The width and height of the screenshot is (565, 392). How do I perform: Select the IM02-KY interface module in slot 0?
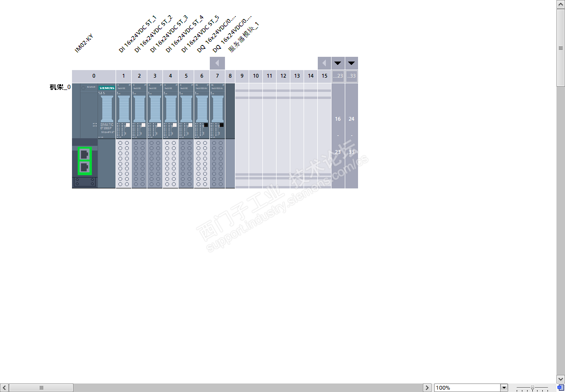pyautogui.click(x=94, y=135)
